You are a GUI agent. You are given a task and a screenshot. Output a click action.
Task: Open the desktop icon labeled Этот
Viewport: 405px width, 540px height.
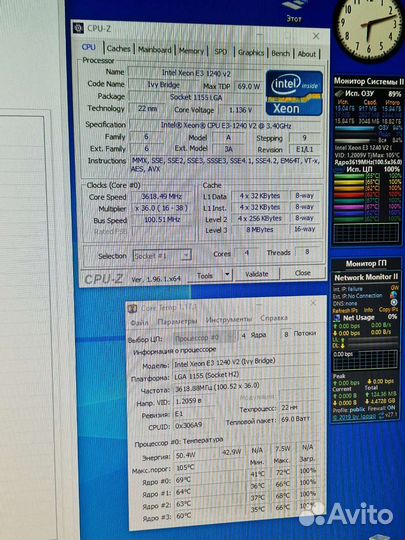[293, 11]
